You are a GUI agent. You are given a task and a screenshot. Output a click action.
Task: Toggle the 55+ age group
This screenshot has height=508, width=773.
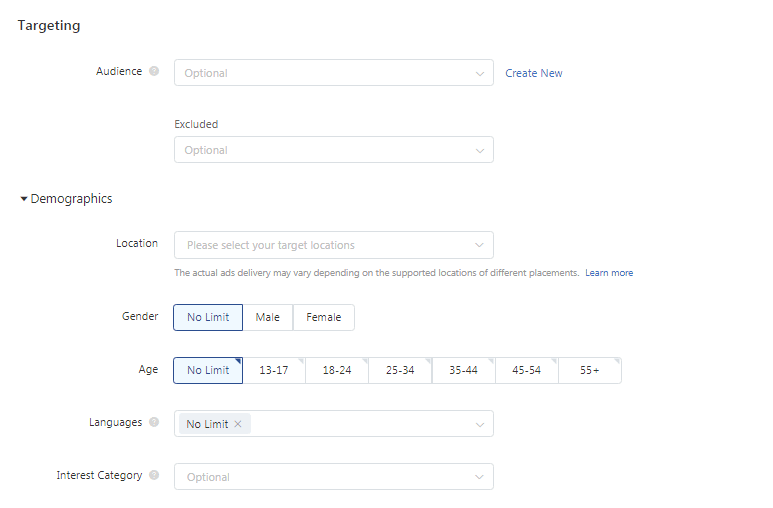tap(590, 370)
